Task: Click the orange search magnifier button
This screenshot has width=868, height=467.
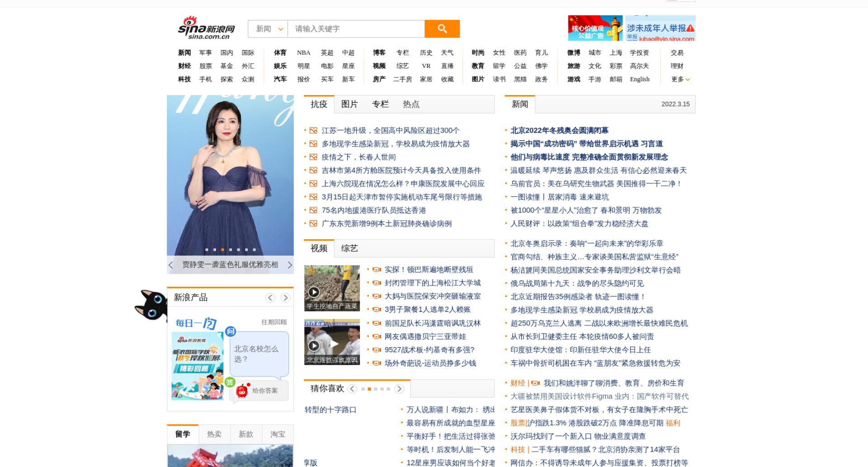Action: (x=442, y=29)
